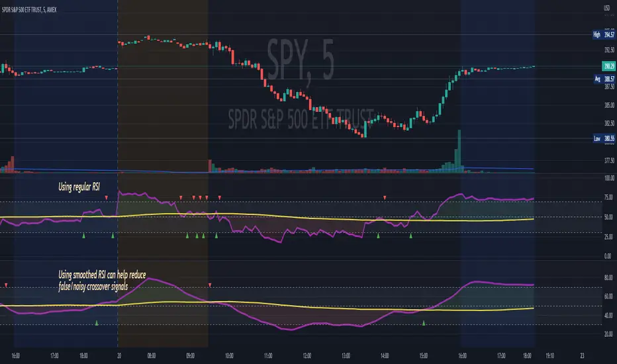
Task: Click the date label 23 on time axis
Action: point(582,356)
